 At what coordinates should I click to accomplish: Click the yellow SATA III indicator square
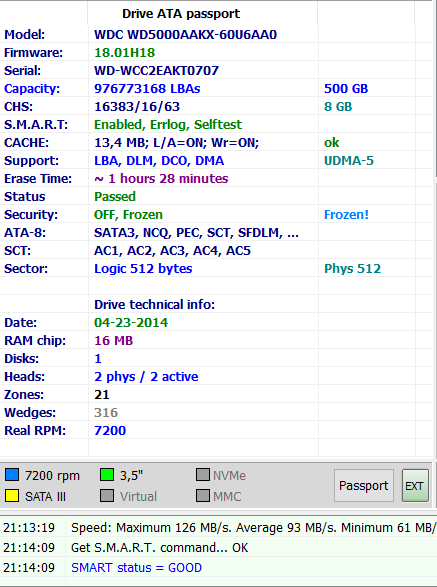pyautogui.click(x=12, y=496)
